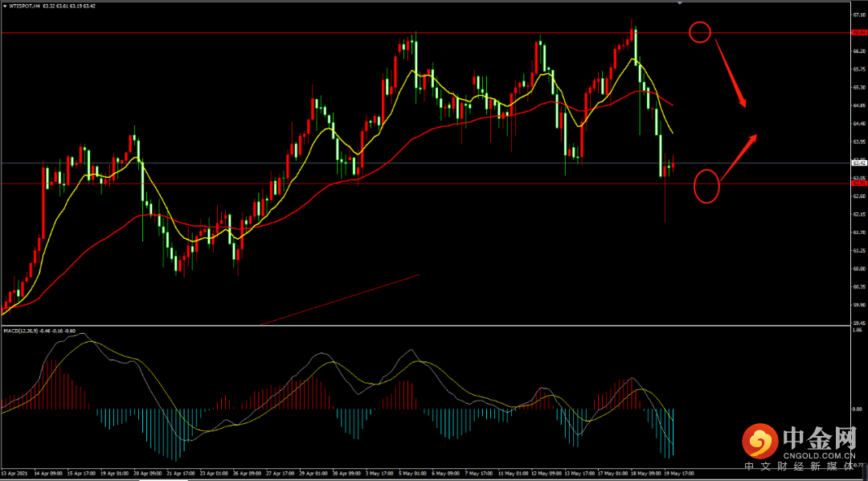Screen dimensions: 868x481
Task: Click the 62.60 price axis label
Action: [x=859, y=196]
